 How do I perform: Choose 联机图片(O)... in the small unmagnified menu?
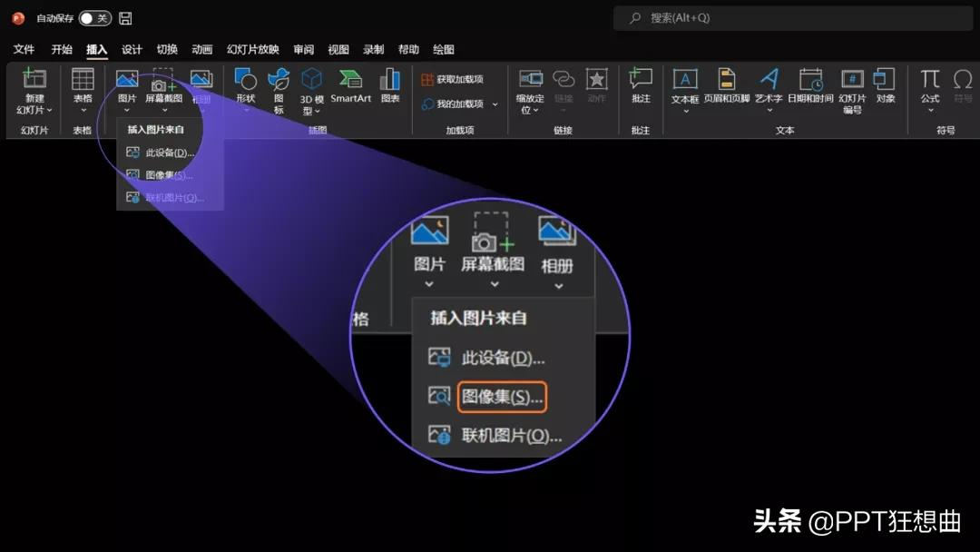[169, 198]
